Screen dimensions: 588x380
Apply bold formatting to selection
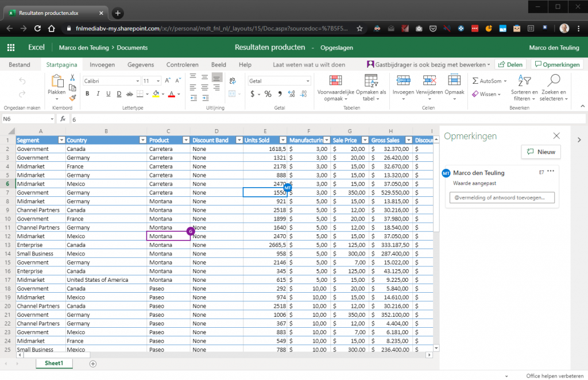(87, 93)
